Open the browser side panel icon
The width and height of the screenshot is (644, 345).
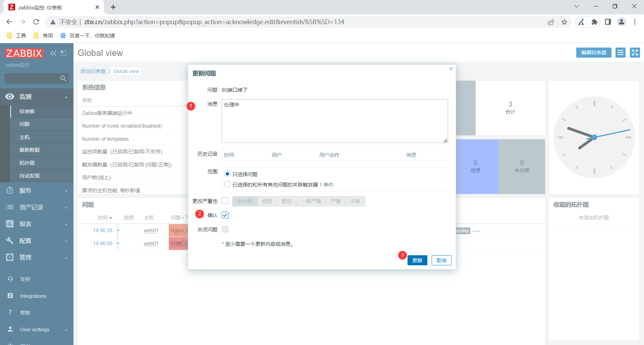(608, 22)
